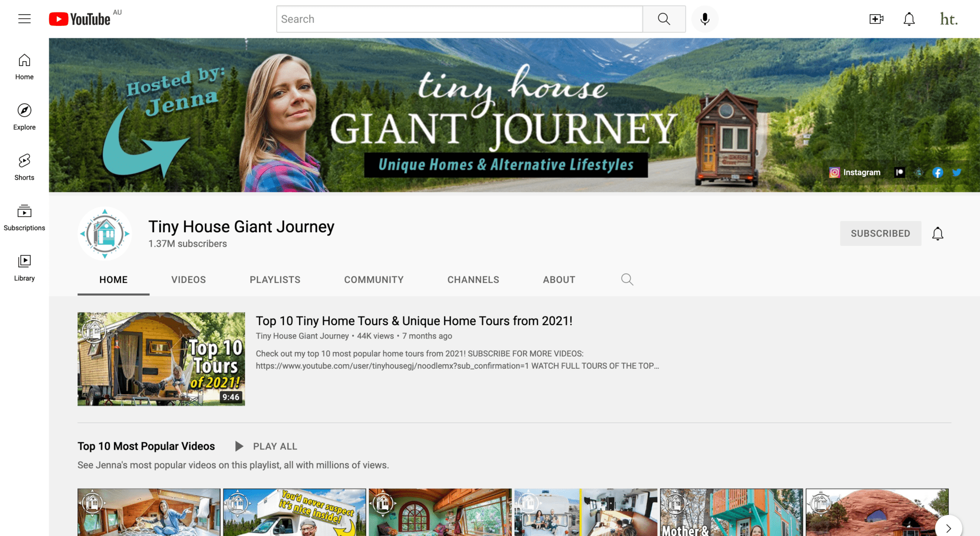The width and height of the screenshot is (980, 536).
Task: Activate voice search microphone
Action: pos(705,19)
